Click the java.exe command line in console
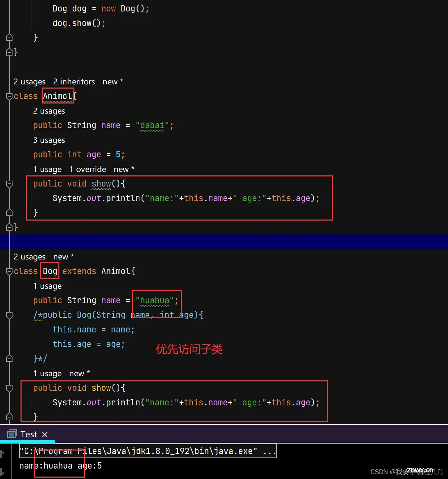Image resolution: width=448 pixels, height=479 pixels. pyautogui.click(x=148, y=451)
